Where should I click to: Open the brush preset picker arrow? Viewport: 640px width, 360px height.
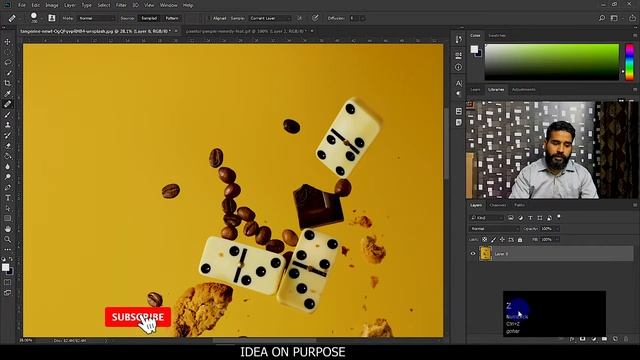click(41, 18)
